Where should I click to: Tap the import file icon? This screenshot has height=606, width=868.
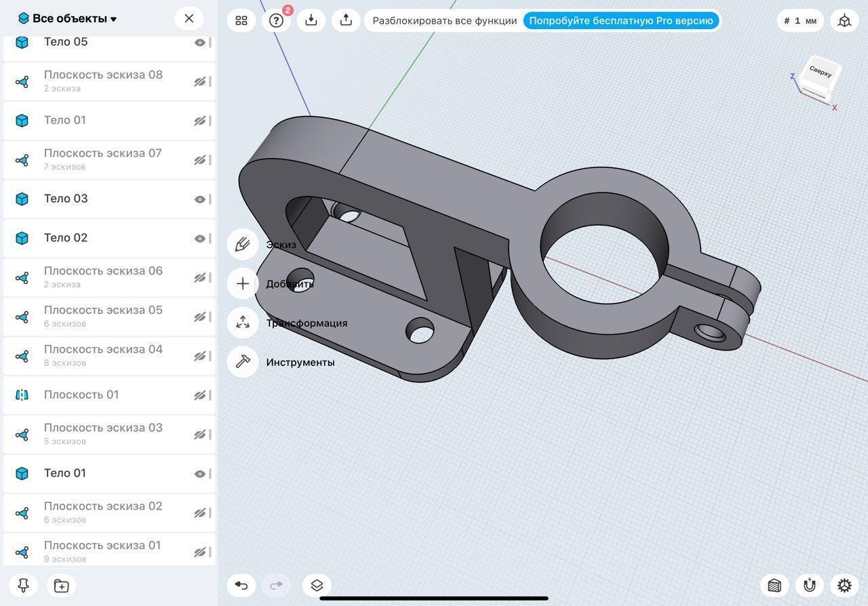tap(311, 20)
